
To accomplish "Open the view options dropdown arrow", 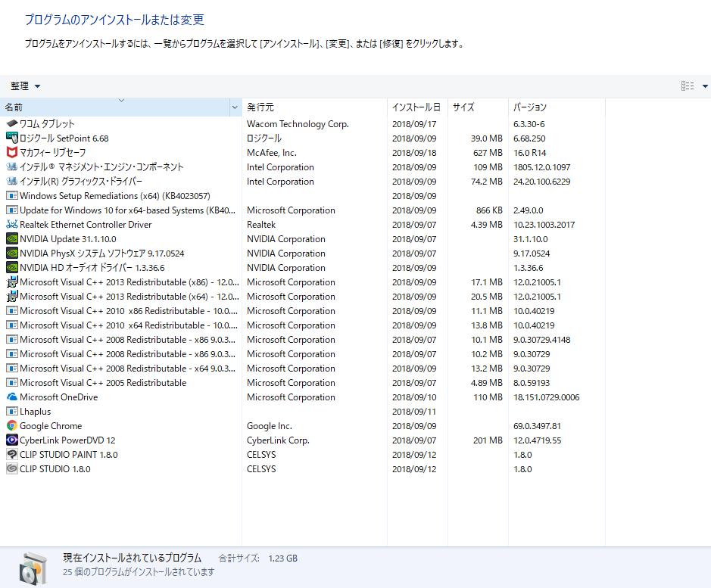I will pos(705,86).
